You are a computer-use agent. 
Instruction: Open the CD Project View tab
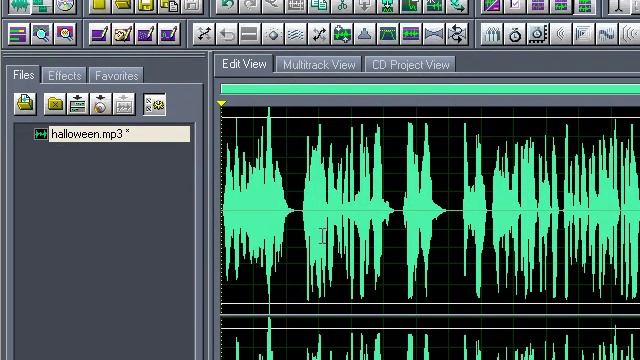(x=410, y=65)
